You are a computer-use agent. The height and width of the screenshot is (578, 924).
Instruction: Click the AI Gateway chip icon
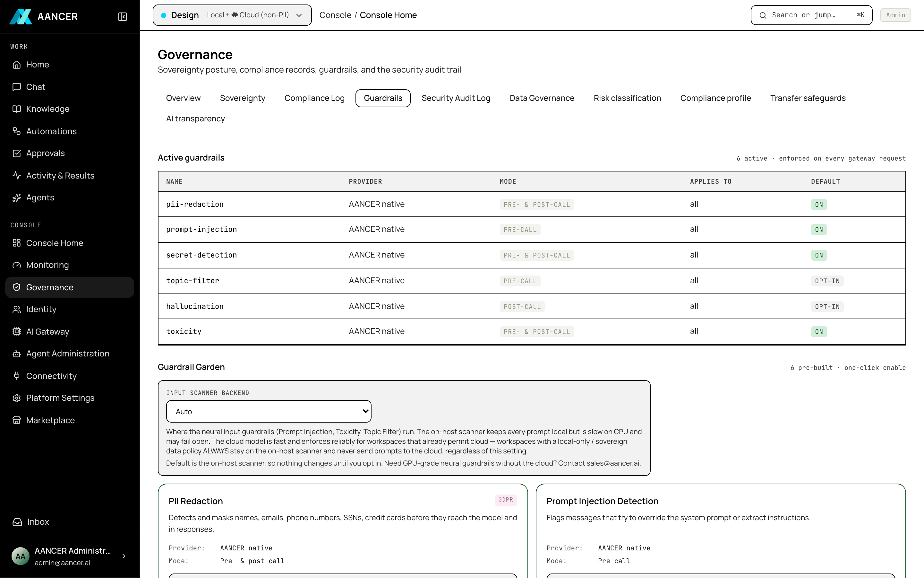[x=16, y=331]
